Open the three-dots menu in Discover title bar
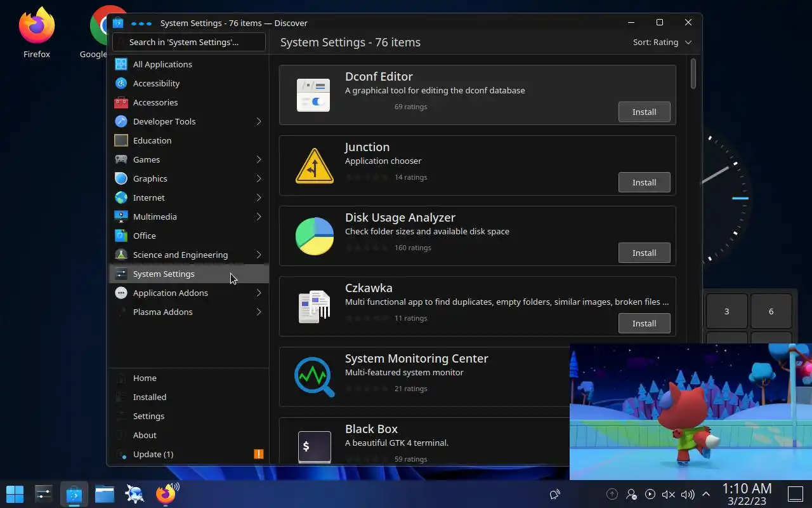The height and width of the screenshot is (508, 812). click(x=141, y=23)
